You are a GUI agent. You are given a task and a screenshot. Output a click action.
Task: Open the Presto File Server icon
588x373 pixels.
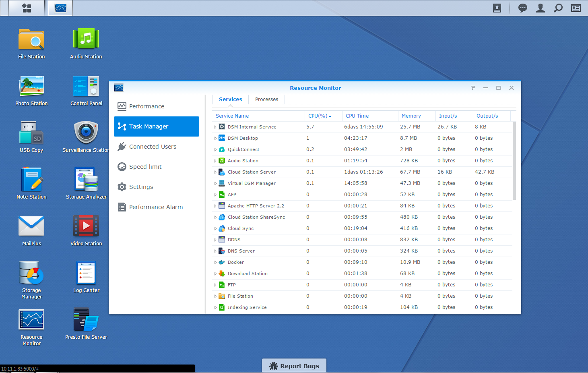pyautogui.click(x=86, y=320)
